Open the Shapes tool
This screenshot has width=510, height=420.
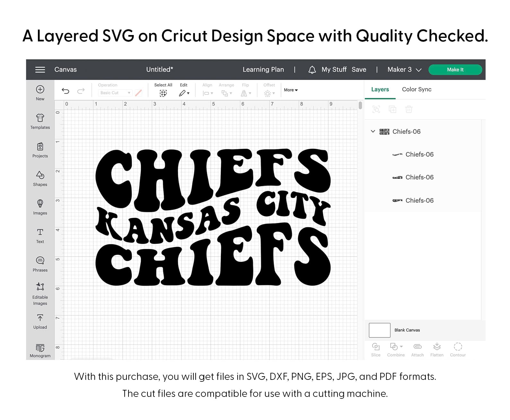(x=40, y=179)
